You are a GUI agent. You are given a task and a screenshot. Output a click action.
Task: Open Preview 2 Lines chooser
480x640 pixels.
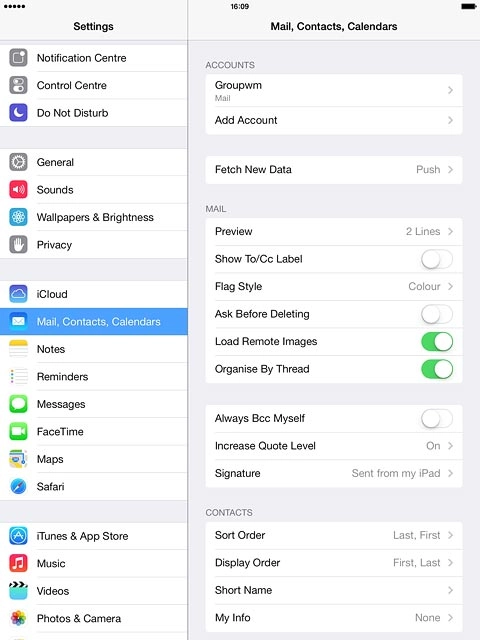point(334,231)
